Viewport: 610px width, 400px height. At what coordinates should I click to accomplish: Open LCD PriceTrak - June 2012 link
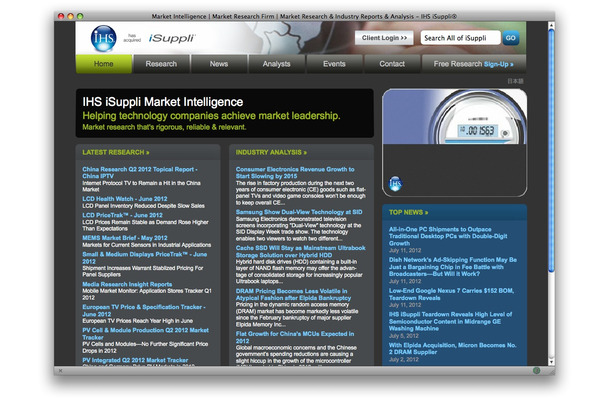tap(122, 215)
